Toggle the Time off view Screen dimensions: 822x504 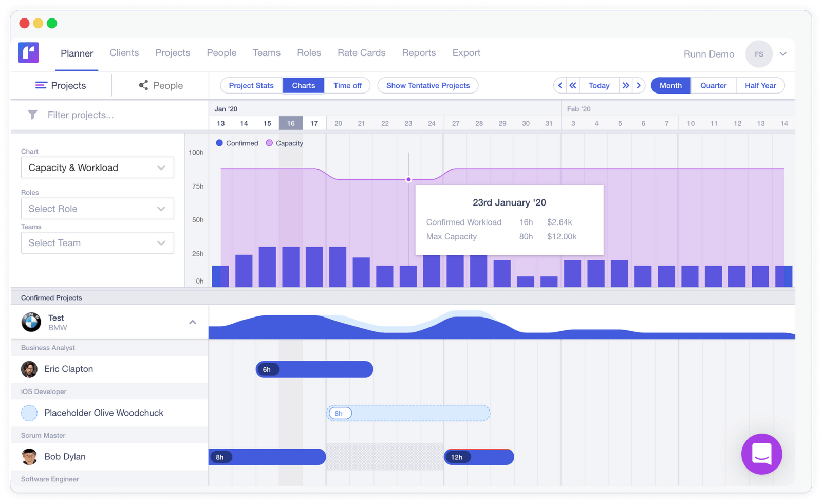[x=347, y=85]
